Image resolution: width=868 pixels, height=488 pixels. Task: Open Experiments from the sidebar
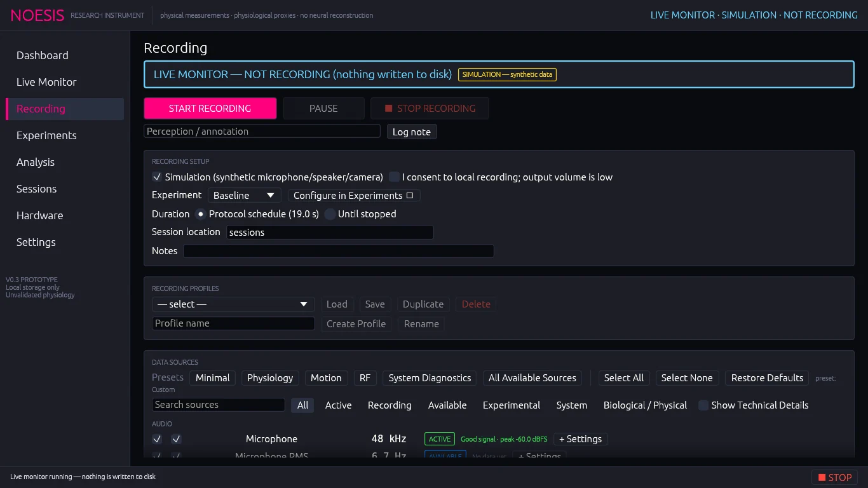point(64,135)
